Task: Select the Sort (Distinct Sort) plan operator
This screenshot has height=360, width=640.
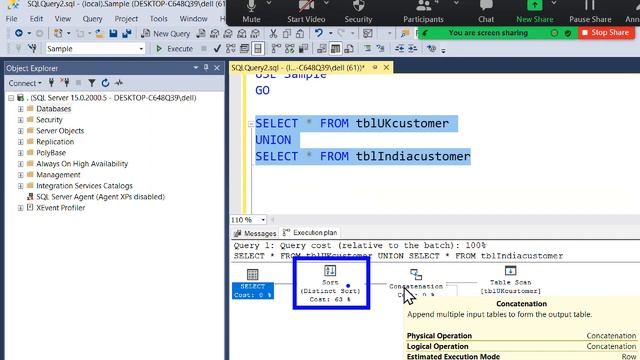Action: (x=331, y=284)
